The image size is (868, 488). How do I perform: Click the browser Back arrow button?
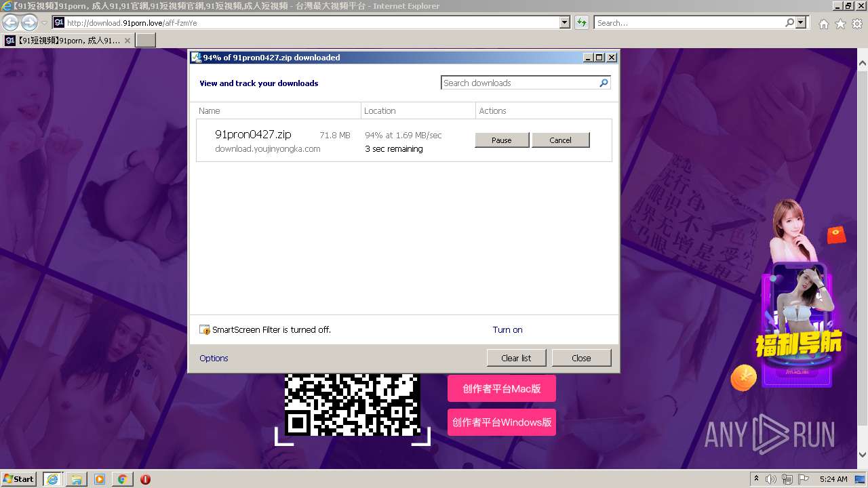(x=10, y=22)
